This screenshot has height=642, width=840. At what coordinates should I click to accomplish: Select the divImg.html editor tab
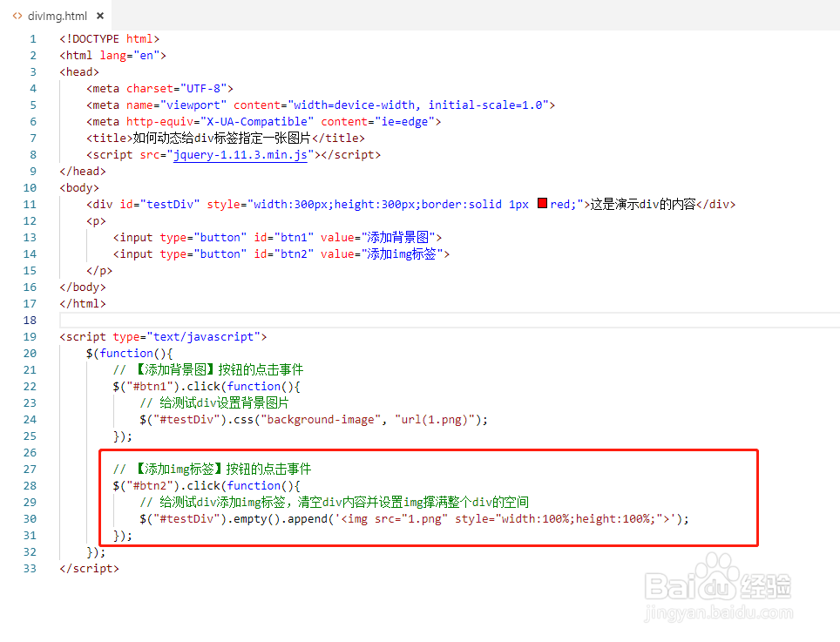[x=56, y=16]
